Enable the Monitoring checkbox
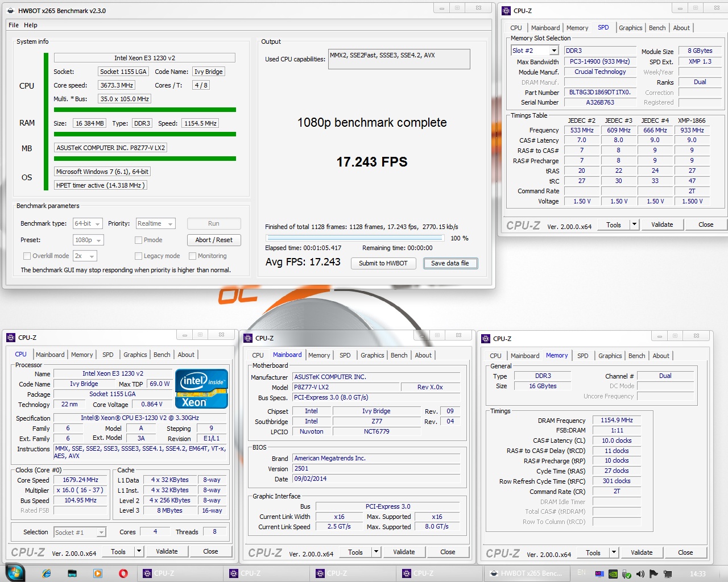The height and width of the screenshot is (582, 728). 192,256
